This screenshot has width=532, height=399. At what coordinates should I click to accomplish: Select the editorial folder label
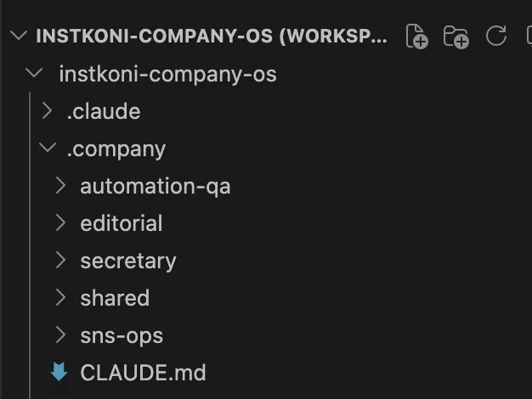pyautogui.click(x=122, y=223)
